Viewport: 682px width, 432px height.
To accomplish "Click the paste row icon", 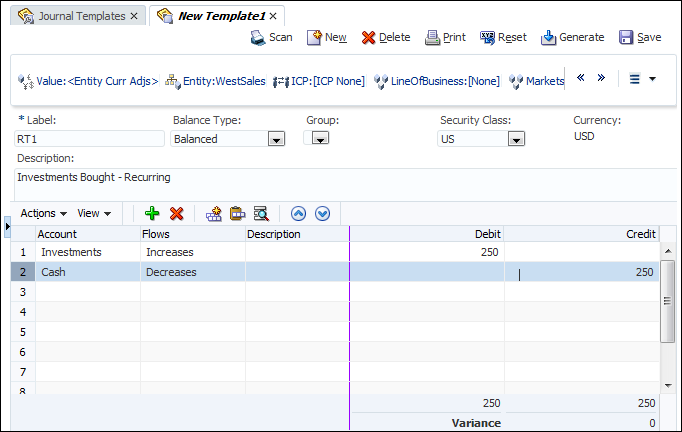I will [x=237, y=213].
